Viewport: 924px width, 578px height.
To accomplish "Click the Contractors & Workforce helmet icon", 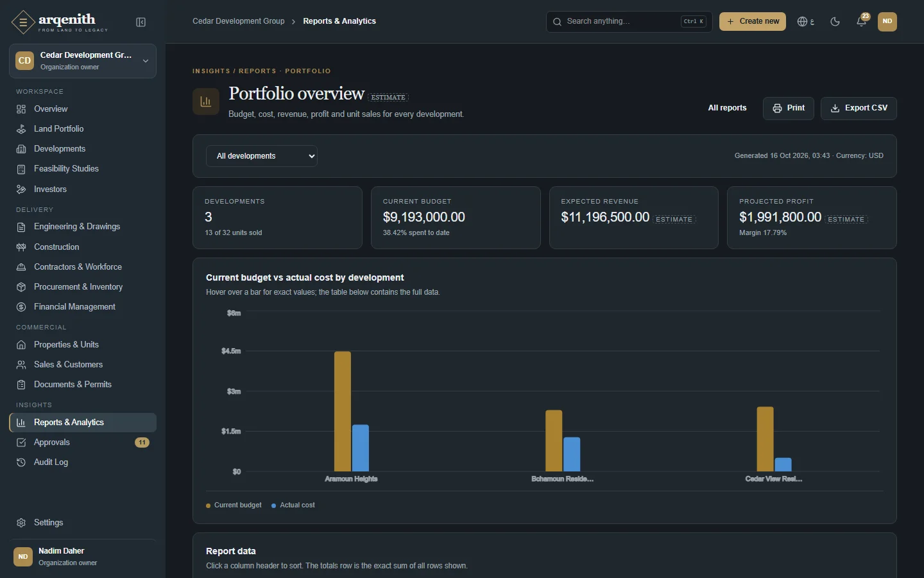I will (21, 267).
